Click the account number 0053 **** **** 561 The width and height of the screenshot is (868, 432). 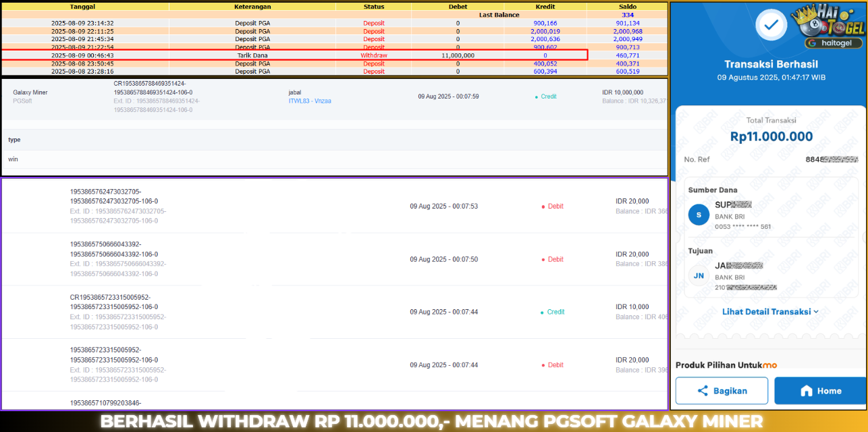742,227
